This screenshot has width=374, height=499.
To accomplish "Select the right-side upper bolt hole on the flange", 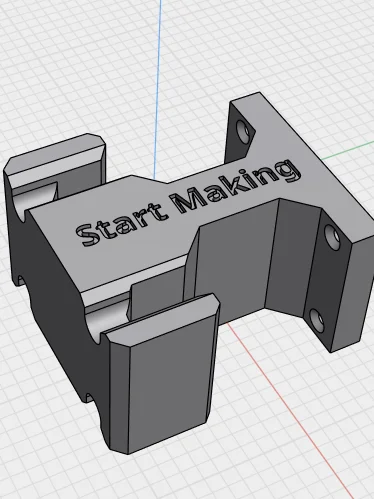I will 332,237.
